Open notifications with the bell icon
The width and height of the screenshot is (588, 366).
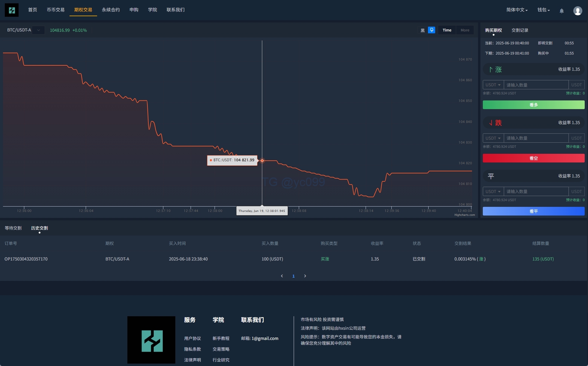tap(562, 11)
